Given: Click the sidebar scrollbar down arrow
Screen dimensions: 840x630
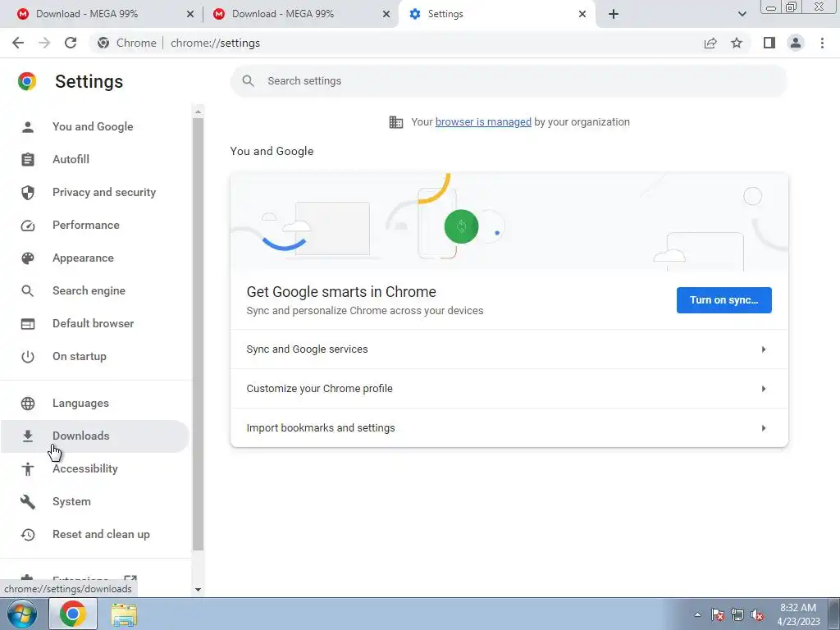Looking at the screenshot, I should tap(198, 589).
